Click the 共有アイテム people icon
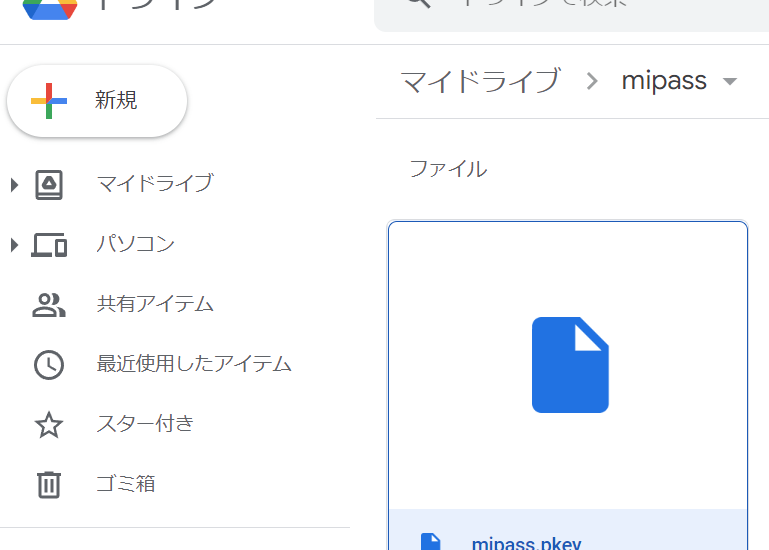The width and height of the screenshot is (769, 550). 49,305
